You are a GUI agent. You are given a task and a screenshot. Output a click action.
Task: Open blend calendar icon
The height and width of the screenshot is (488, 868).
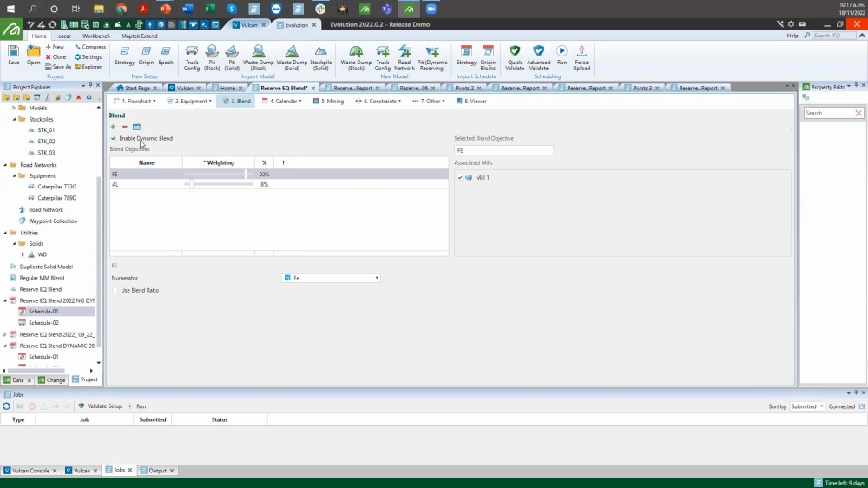tap(137, 127)
